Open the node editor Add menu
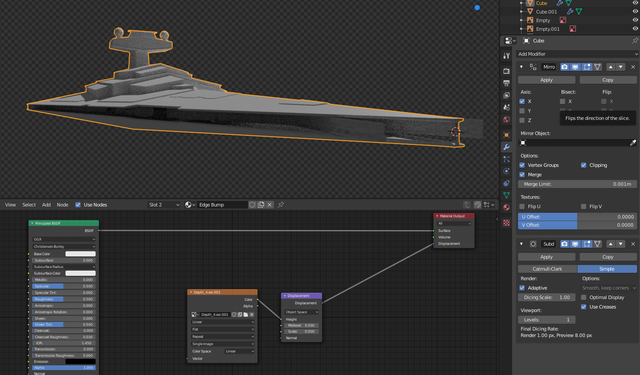Viewport: 640px width, 375px height. point(47,205)
